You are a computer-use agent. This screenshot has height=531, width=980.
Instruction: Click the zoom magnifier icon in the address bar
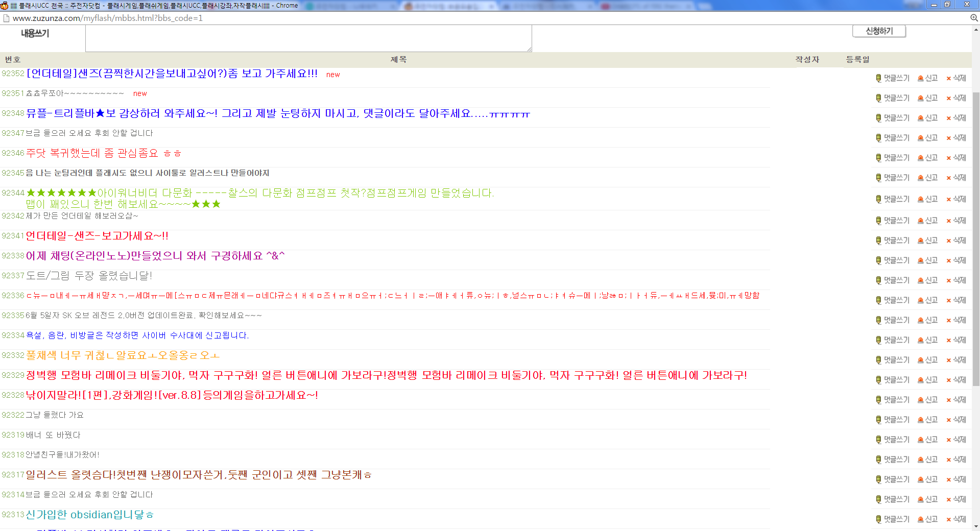coord(974,18)
